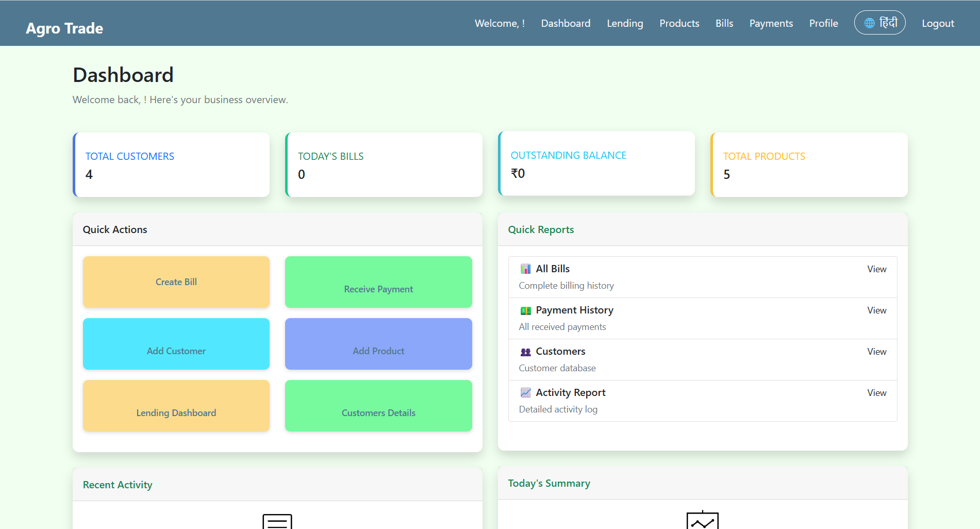Go to the Payments page

point(771,23)
